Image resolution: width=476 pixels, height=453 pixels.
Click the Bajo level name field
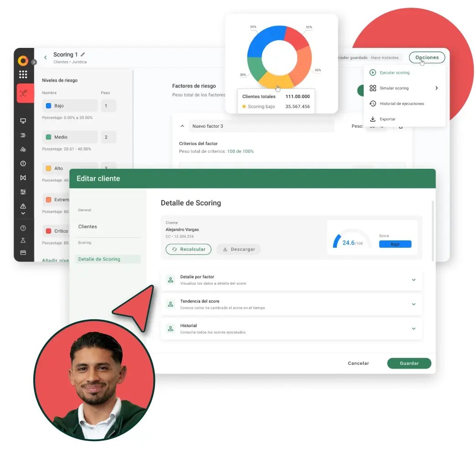tap(70, 106)
